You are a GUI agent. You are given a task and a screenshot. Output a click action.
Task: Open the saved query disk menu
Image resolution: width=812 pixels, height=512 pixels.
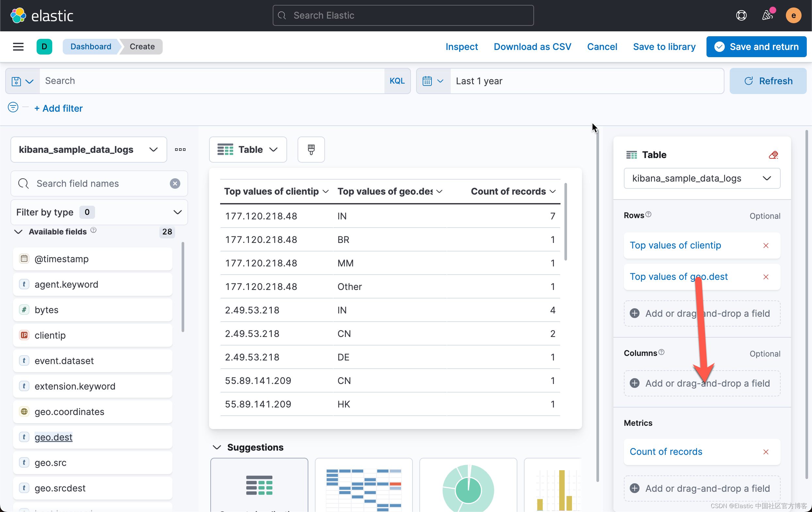click(22, 81)
